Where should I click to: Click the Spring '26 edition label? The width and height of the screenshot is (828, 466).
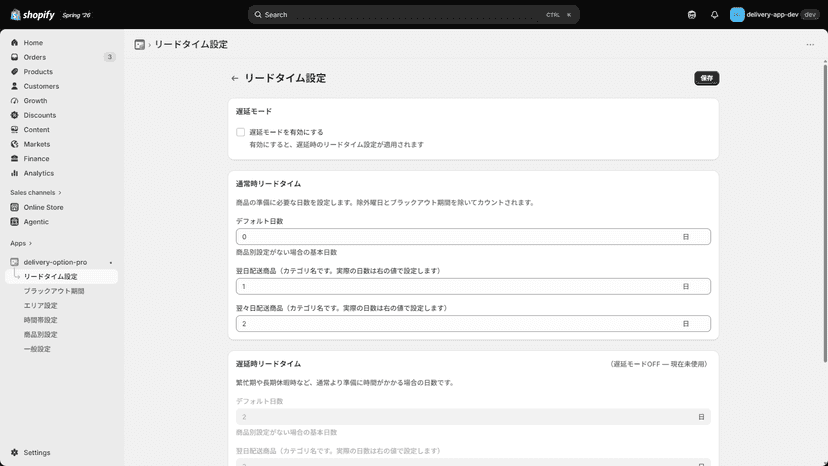coord(77,15)
